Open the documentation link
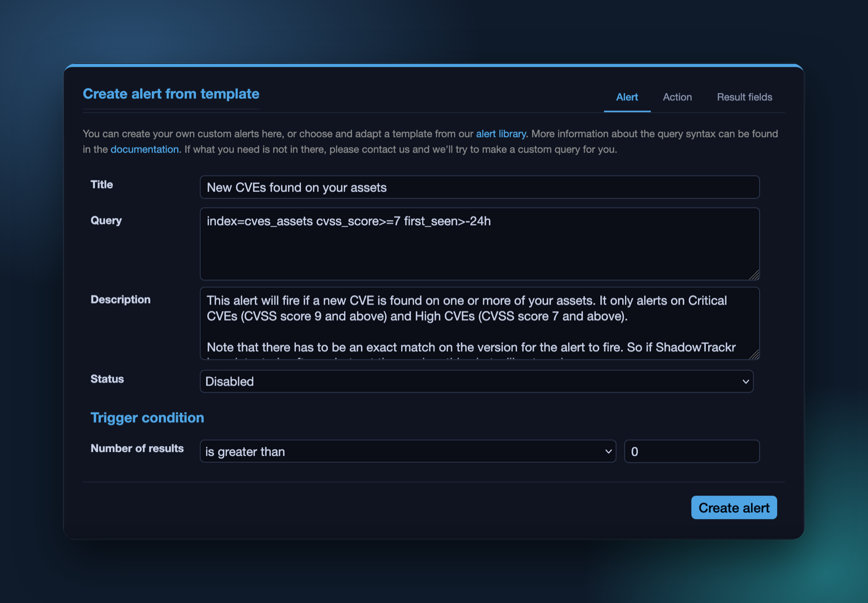Image resolution: width=868 pixels, height=603 pixels. (x=144, y=149)
